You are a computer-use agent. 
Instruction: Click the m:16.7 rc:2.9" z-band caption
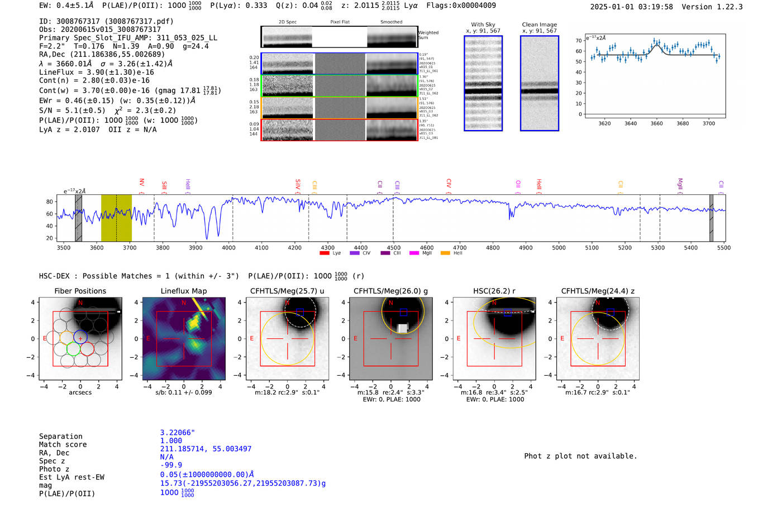point(598,392)
